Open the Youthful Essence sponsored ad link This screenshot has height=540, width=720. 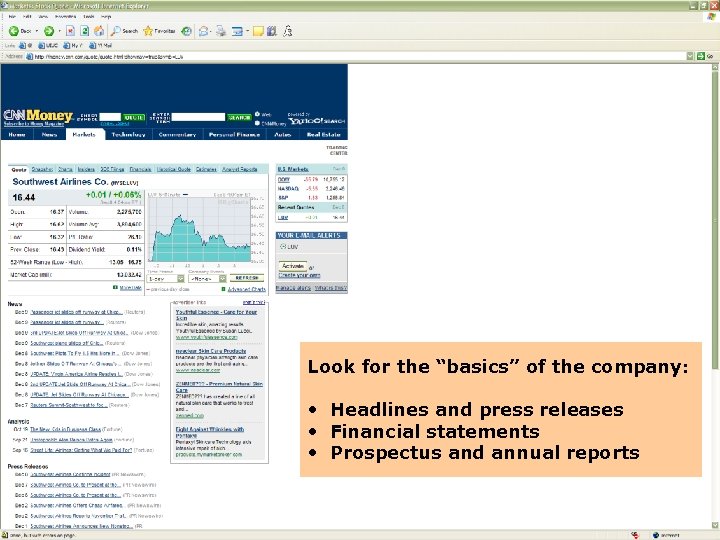[x=216, y=315]
